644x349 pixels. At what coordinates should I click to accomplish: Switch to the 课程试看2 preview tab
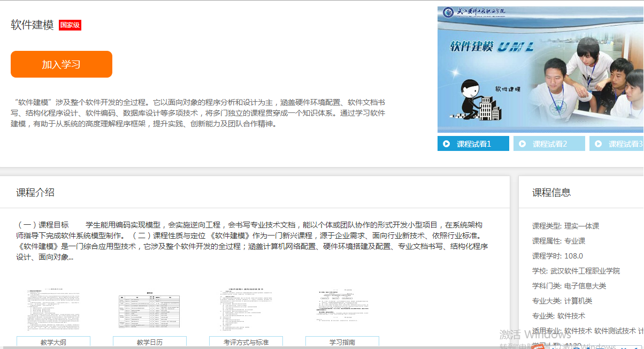click(x=550, y=144)
